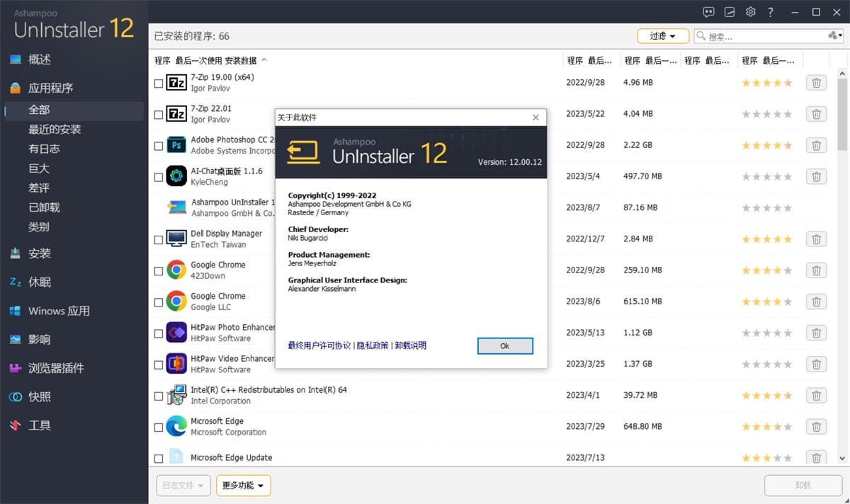Check the Google Chrome Google LLC checkbox
The image size is (850, 504).
click(159, 302)
